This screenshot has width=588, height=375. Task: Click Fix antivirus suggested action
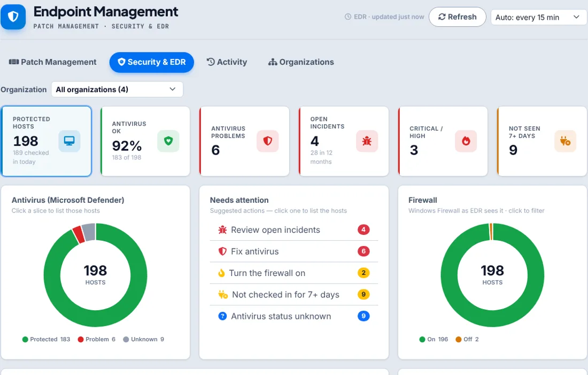[293, 251]
